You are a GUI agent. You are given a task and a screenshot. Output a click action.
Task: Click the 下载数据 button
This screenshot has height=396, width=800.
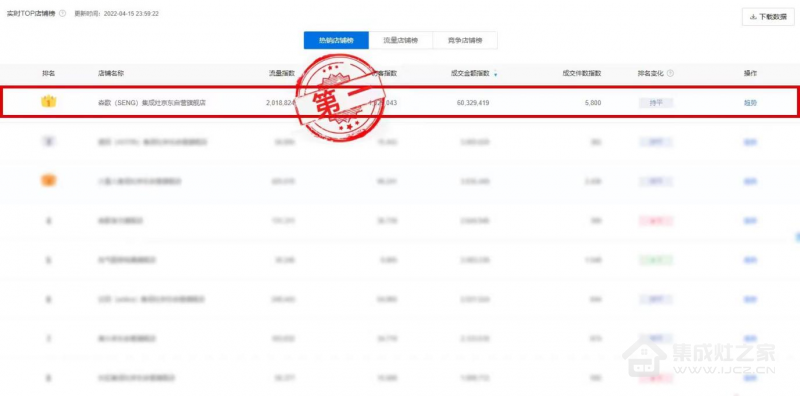point(768,16)
